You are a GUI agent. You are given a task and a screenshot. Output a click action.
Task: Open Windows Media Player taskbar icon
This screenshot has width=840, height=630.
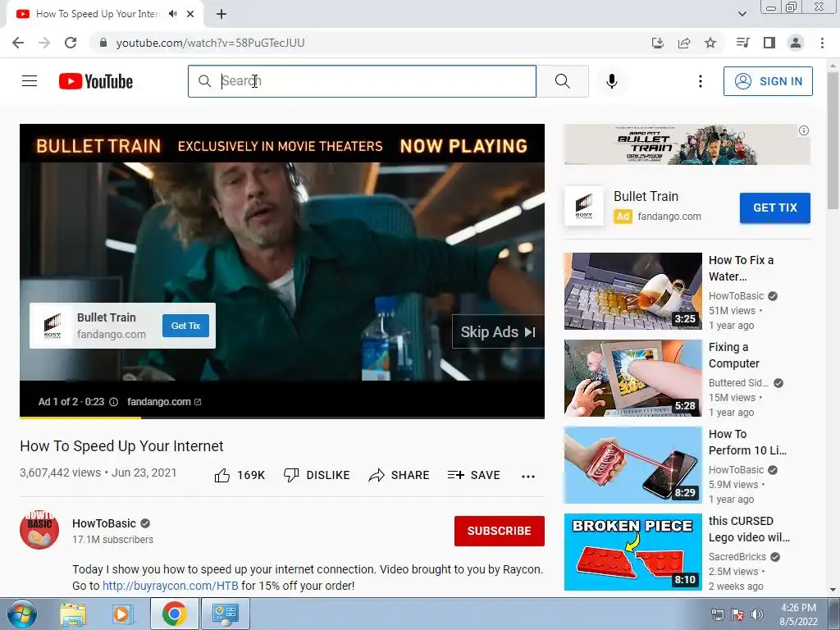(x=122, y=614)
